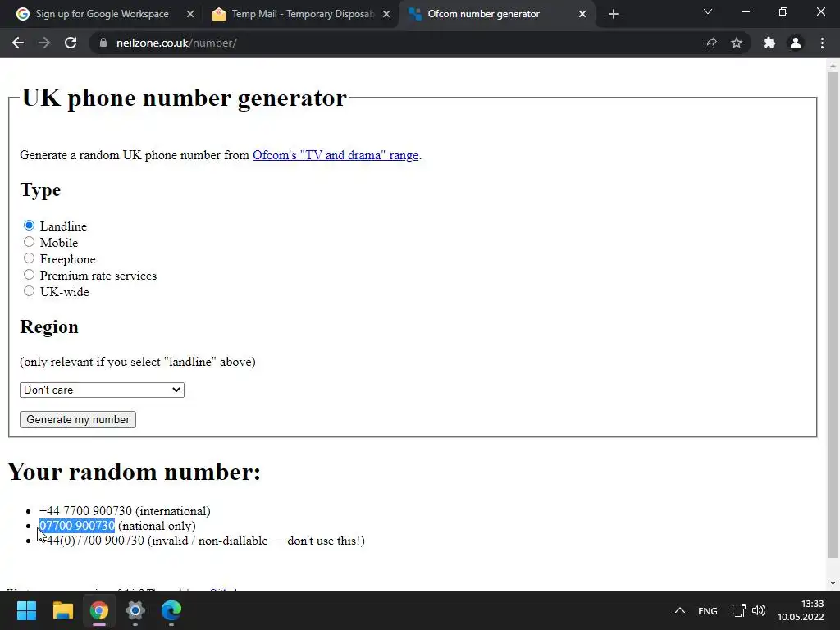Screen dimensions: 840x630
Task: View site security padlock info
Action: 103,43
